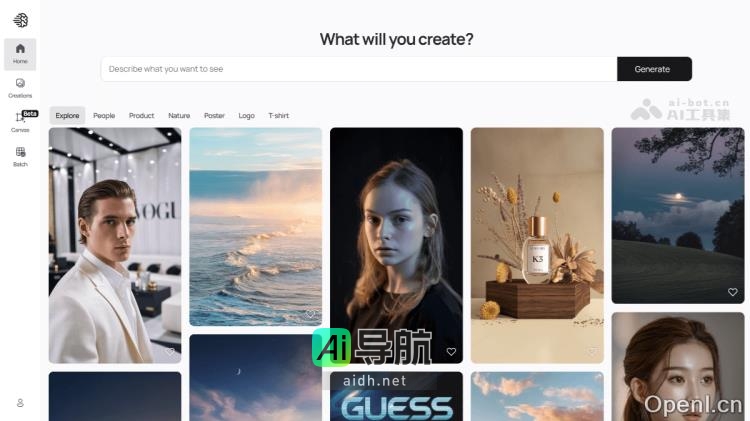The image size is (750, 421).
Task: Select the Explore category tab
Action: (67, 116)
